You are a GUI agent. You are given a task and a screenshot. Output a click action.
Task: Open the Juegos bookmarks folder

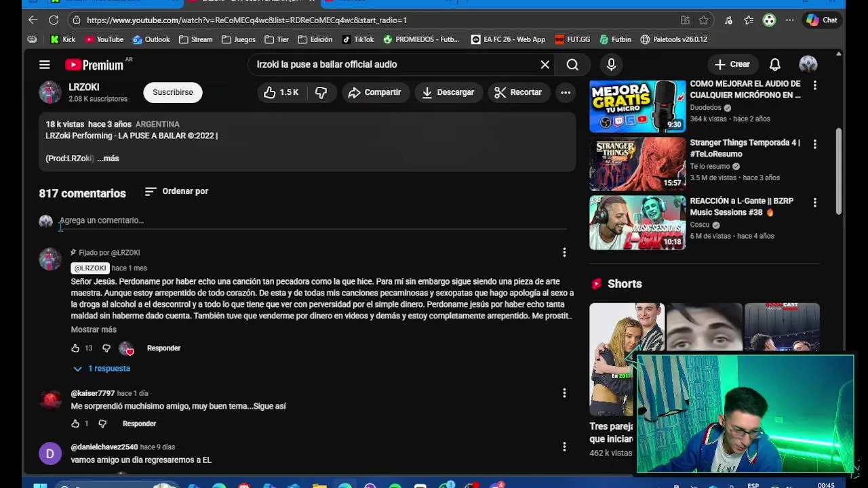point(239,39)
